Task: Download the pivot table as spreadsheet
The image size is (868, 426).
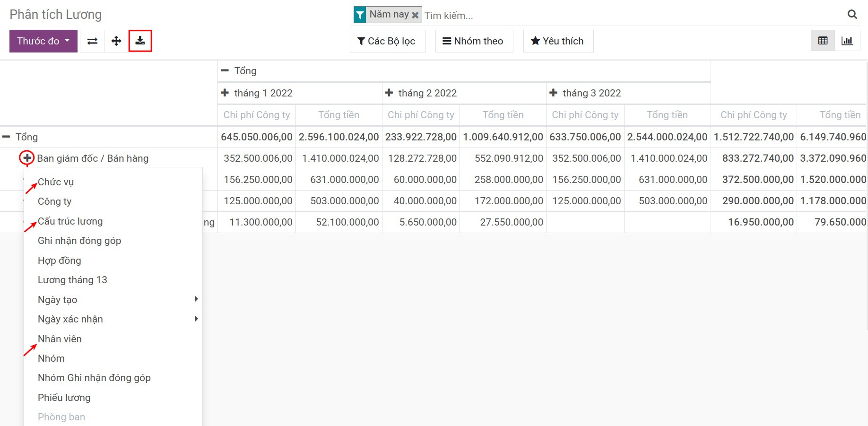Action: [140, 41]
